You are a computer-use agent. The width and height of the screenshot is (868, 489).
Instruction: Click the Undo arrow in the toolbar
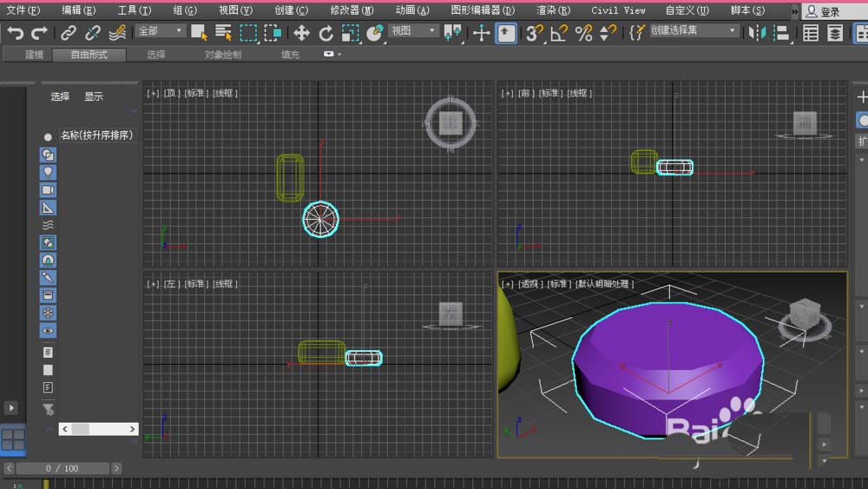[x=15, y=33]
